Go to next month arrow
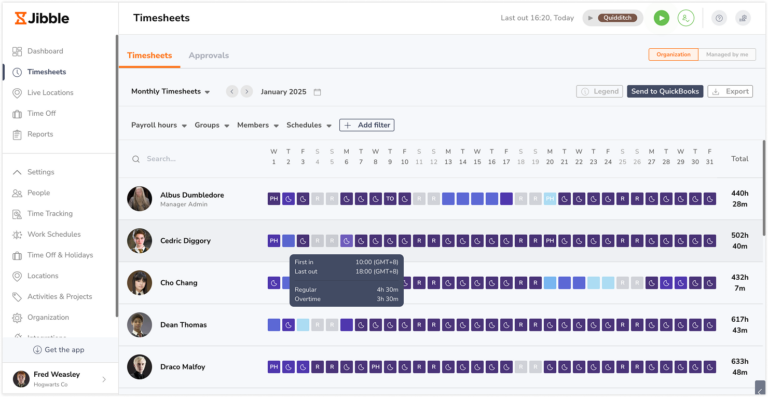The height and width of the screenshot is (397, 768). [x=247, y=92]
